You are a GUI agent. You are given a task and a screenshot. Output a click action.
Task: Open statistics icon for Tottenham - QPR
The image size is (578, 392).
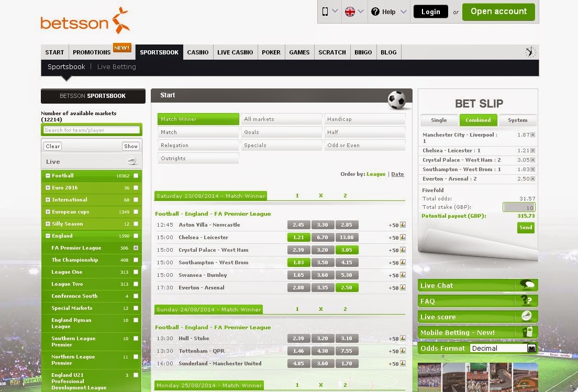[403, 351]
